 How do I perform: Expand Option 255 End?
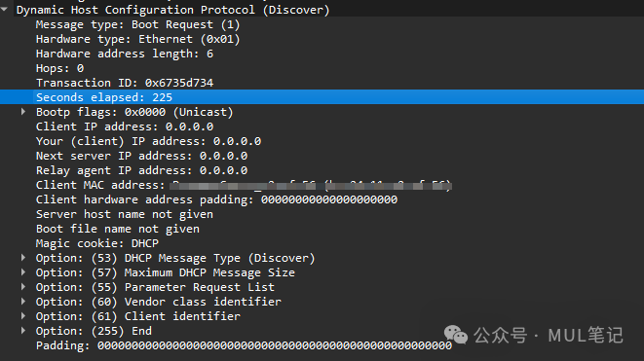23,331
